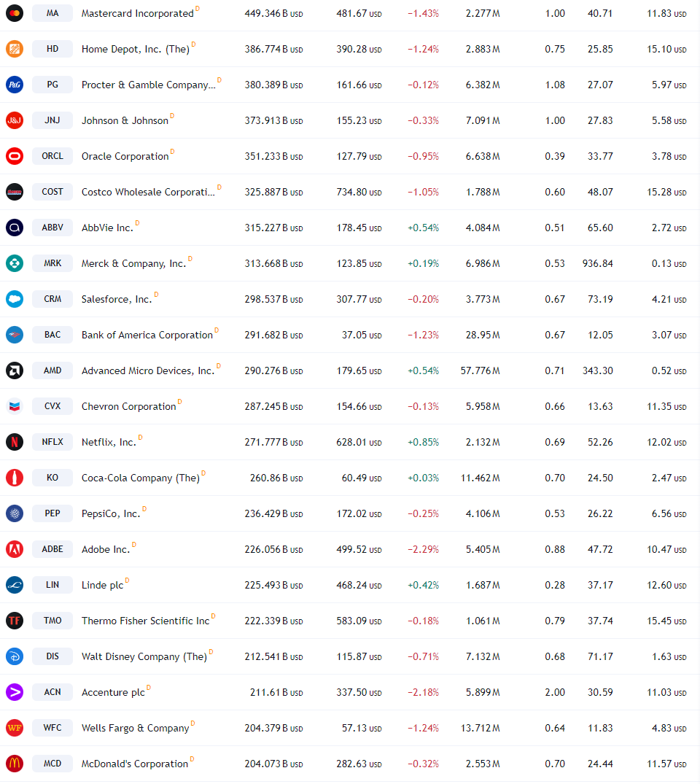Image resolution: width=700 pixels, height=784 pixels.
Task: Open PepsiCo, Inc. company link
Action: (x=111, y=514)
